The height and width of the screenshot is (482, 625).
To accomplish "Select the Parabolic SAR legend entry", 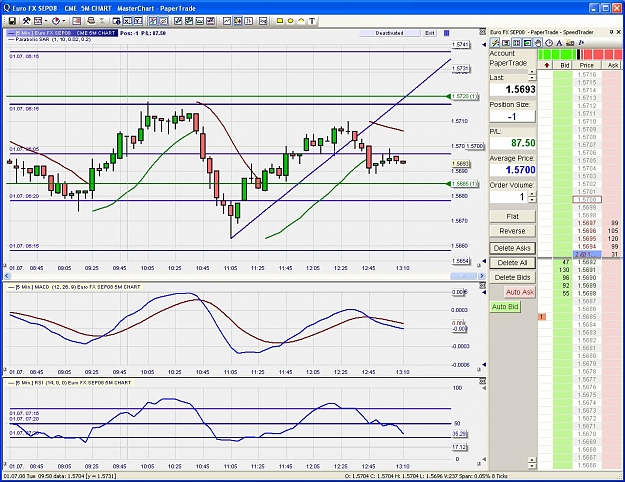I will 50,39.
